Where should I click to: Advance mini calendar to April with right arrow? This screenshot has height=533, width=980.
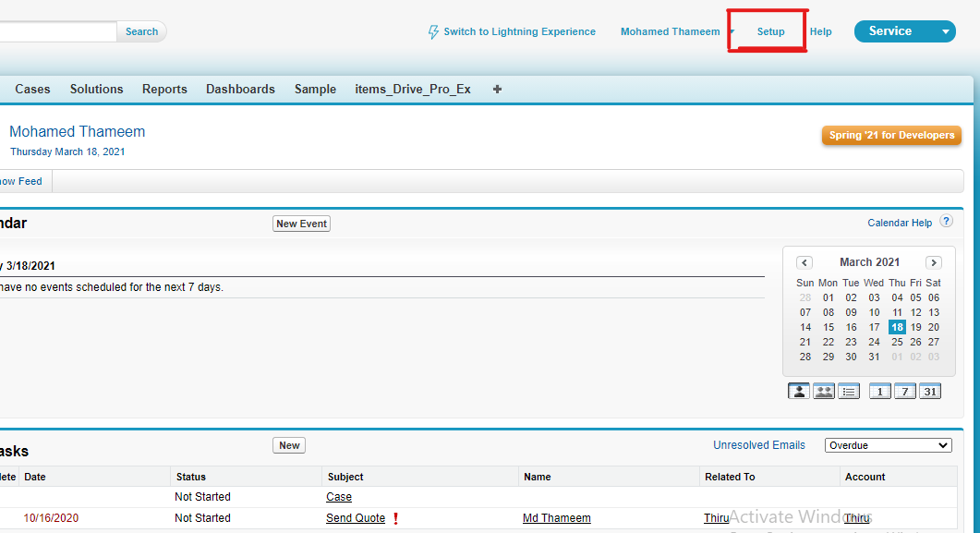pos(934,262)
